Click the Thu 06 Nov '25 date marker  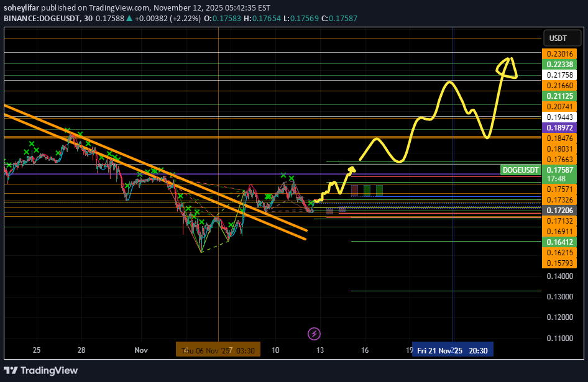[206, 350]
